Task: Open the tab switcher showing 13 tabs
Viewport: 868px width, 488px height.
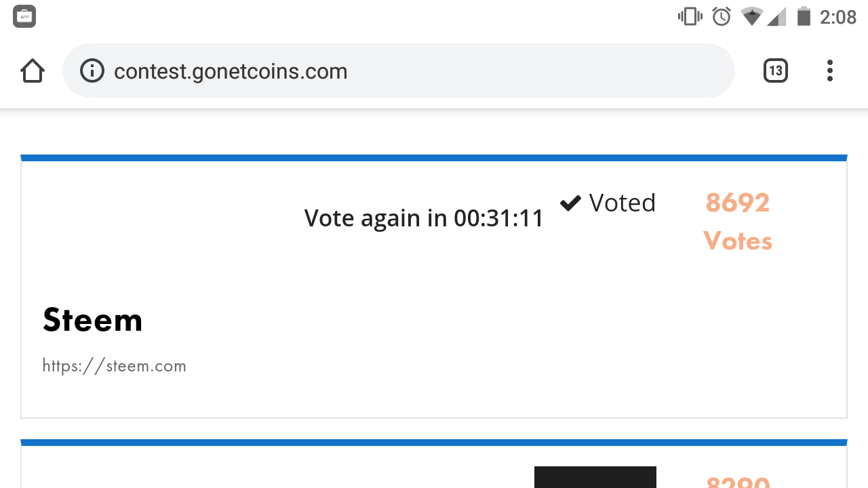Action: coord(776,70)
